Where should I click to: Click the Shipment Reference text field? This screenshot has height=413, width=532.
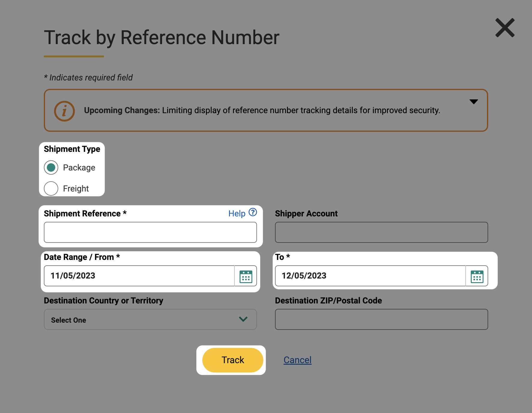[150, 232]
